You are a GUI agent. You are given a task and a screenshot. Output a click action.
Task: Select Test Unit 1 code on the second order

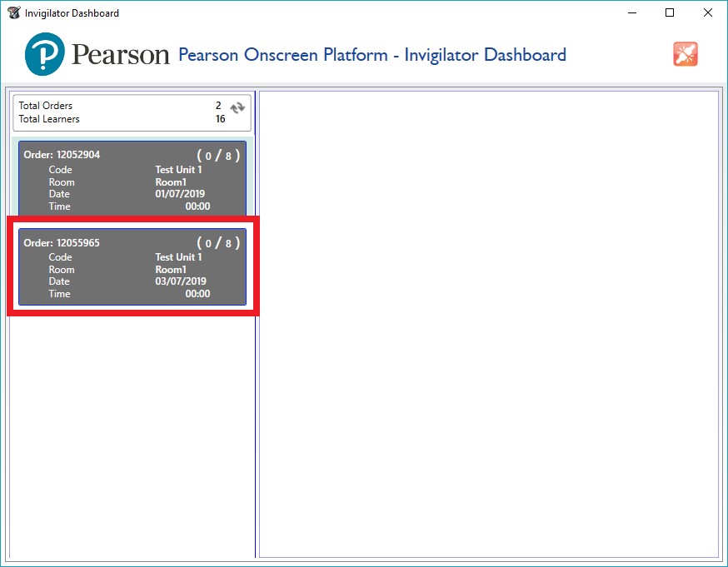point(178,256)
